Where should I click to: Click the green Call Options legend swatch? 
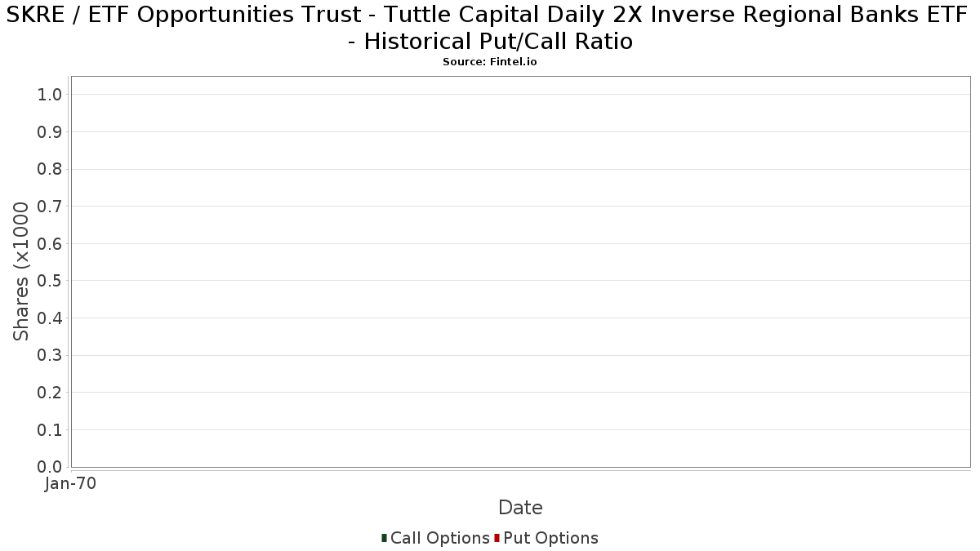pos(384,537)
